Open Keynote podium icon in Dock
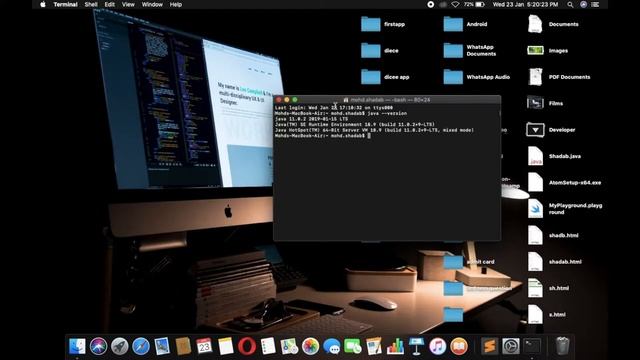 (x=416, y=346)
